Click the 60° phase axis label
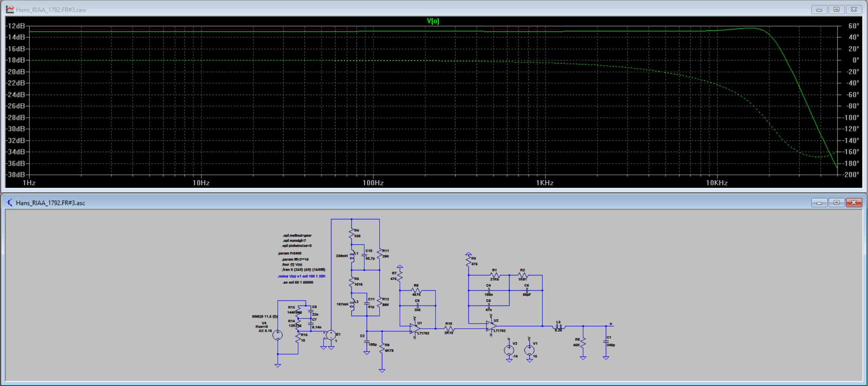The image size is (868, 386). 853,26
